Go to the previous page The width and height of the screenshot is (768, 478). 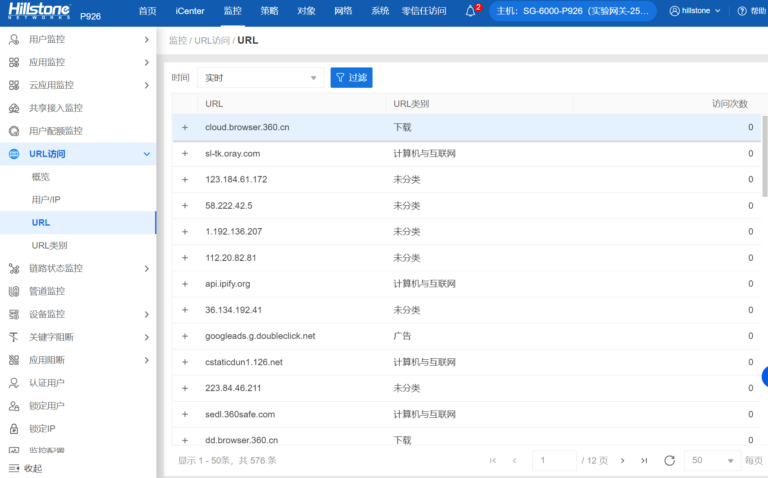tap(514, 460)
